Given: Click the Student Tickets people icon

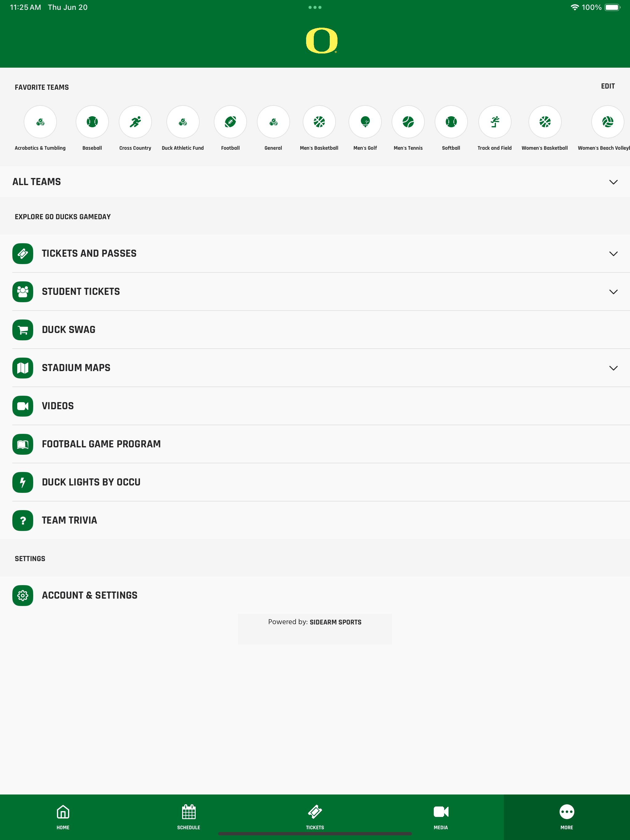Looking at the screenshot, I should (x=23, y=292).
